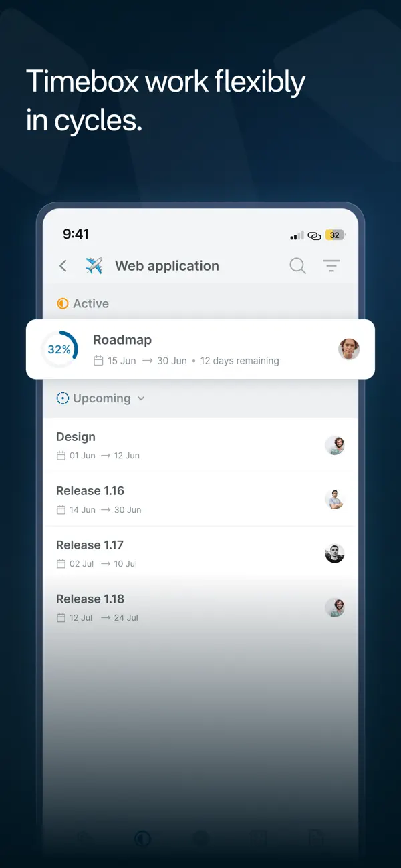Tap the 24 Jul end date

pyautogui.click(x=126, y=618)
